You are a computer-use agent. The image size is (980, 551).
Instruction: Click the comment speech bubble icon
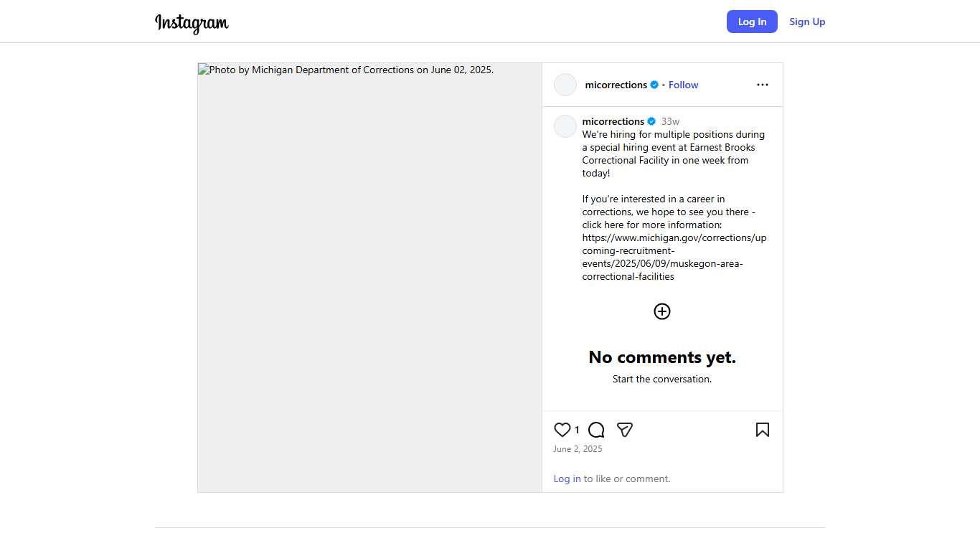coord(596,430)
